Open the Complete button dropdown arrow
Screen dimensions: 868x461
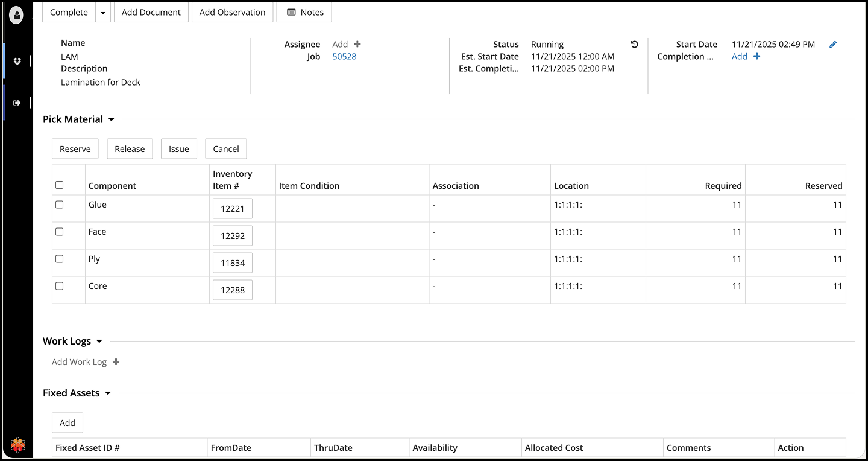(103, 13)
